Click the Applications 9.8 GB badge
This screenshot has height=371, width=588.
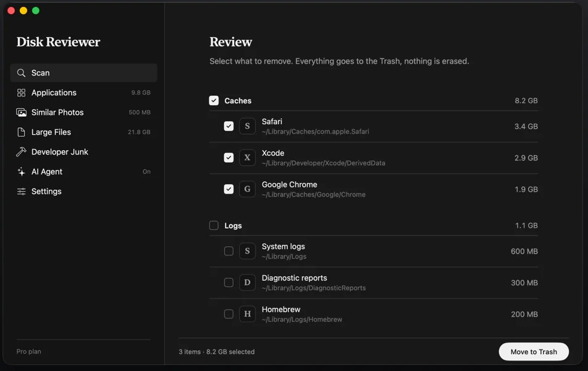(141, 93)
